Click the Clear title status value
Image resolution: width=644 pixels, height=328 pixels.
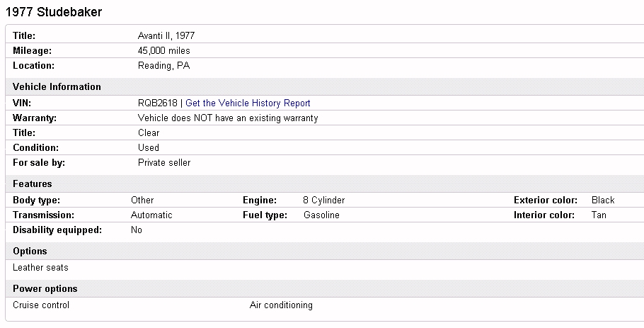(149, 132)
